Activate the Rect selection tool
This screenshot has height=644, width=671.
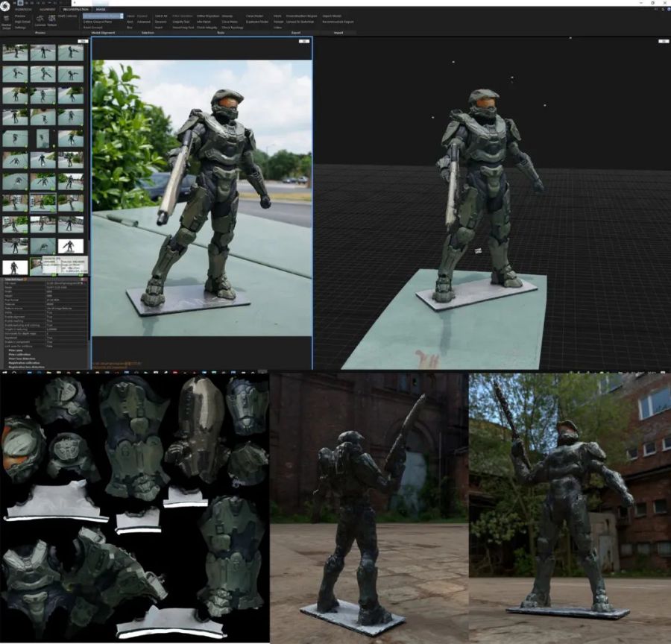coord(130,22)
